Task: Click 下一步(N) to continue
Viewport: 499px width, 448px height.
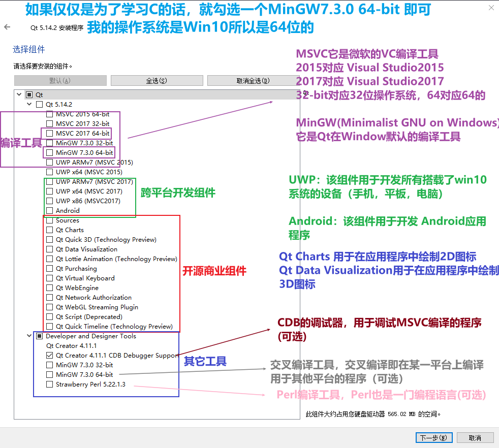Action: (433, 438)
